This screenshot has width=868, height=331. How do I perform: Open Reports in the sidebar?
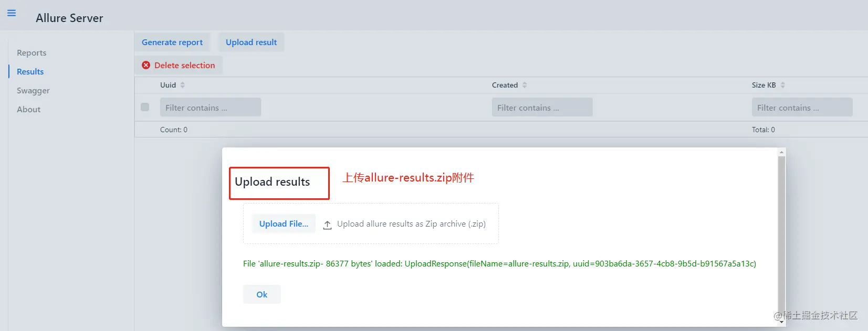tap(32, 53)
